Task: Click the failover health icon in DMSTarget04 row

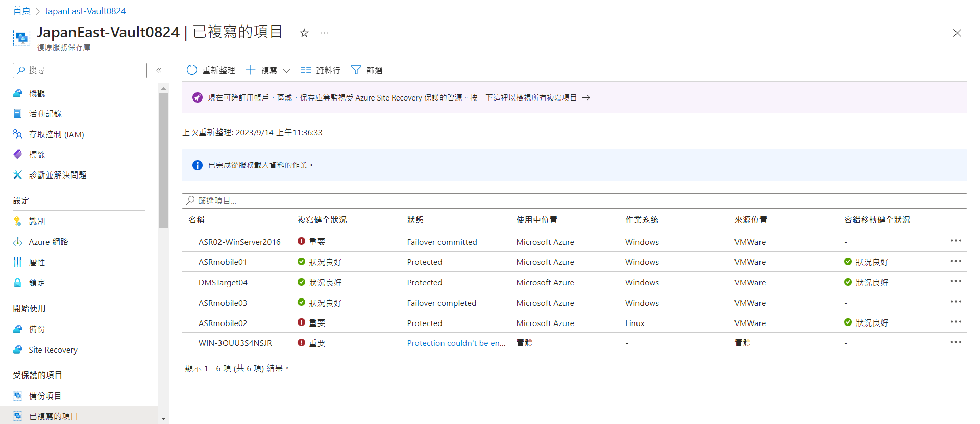Action: coord(848,282)
